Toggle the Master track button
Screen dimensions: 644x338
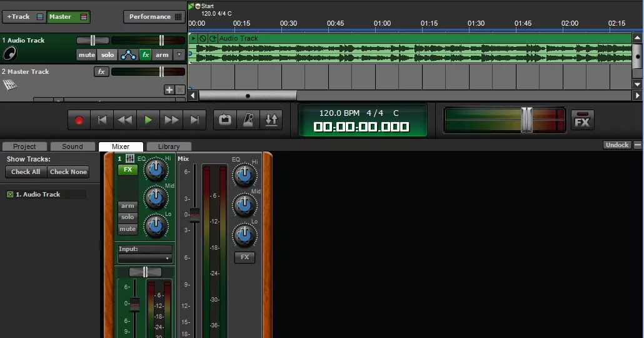[68, 17]
